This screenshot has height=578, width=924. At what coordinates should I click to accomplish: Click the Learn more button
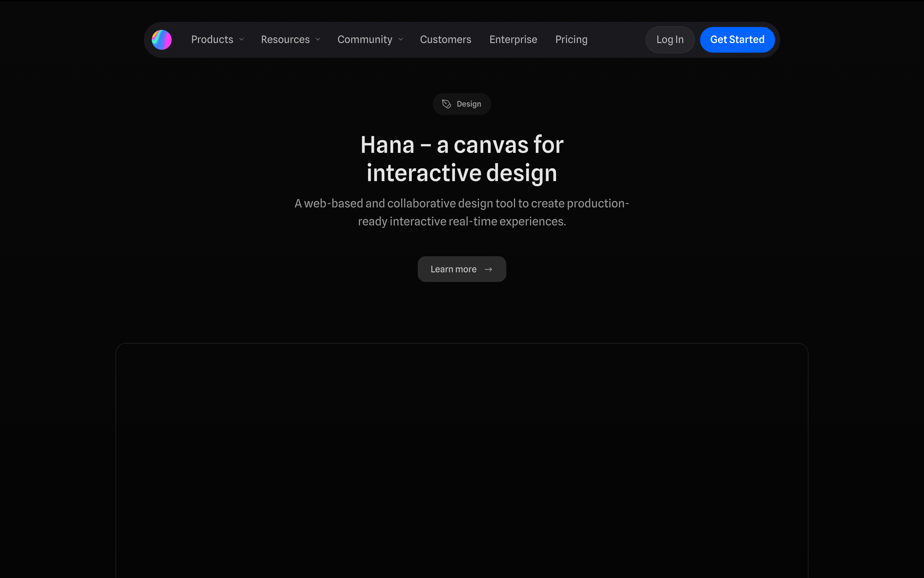click(x=462, y=269)
